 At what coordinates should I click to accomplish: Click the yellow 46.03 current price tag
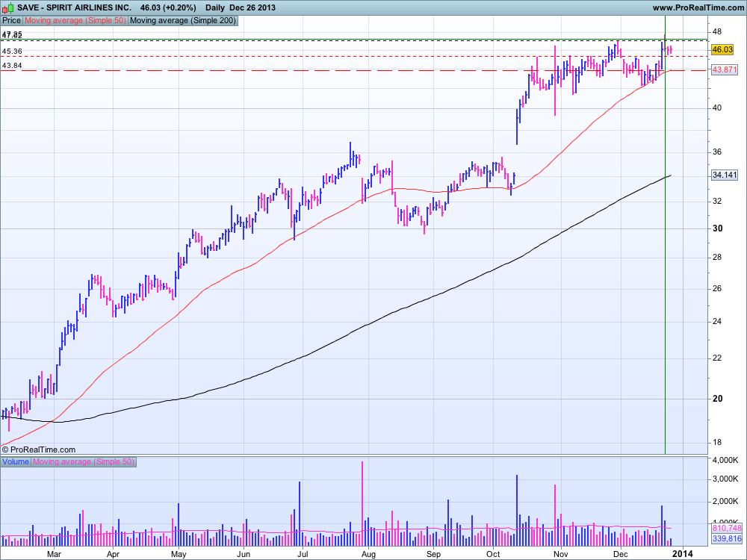point(722,49)
